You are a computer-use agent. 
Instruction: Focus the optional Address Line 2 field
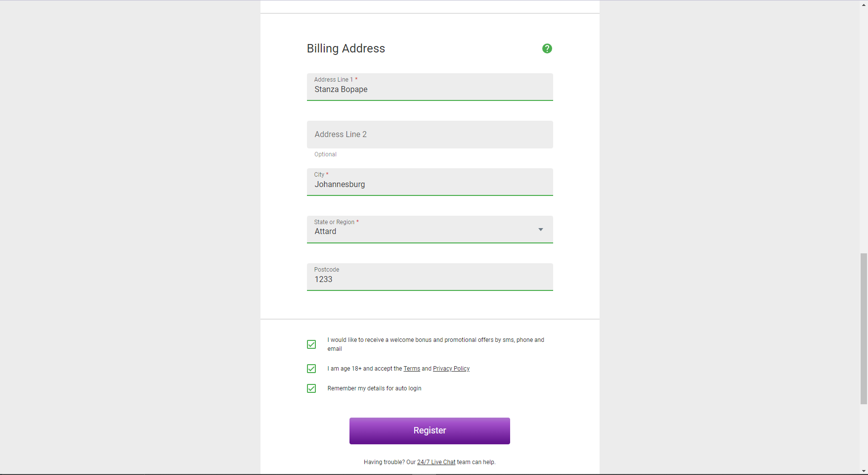point(430,135)
